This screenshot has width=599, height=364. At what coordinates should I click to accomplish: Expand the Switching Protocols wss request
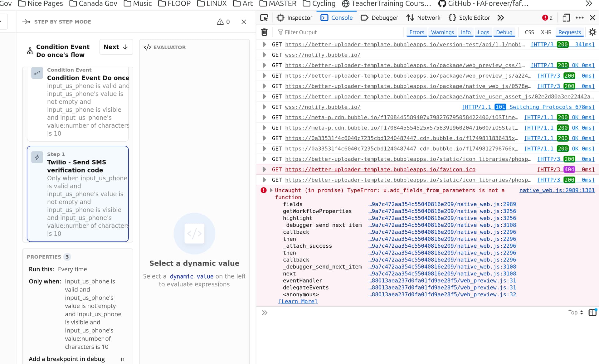click(264, 107)
